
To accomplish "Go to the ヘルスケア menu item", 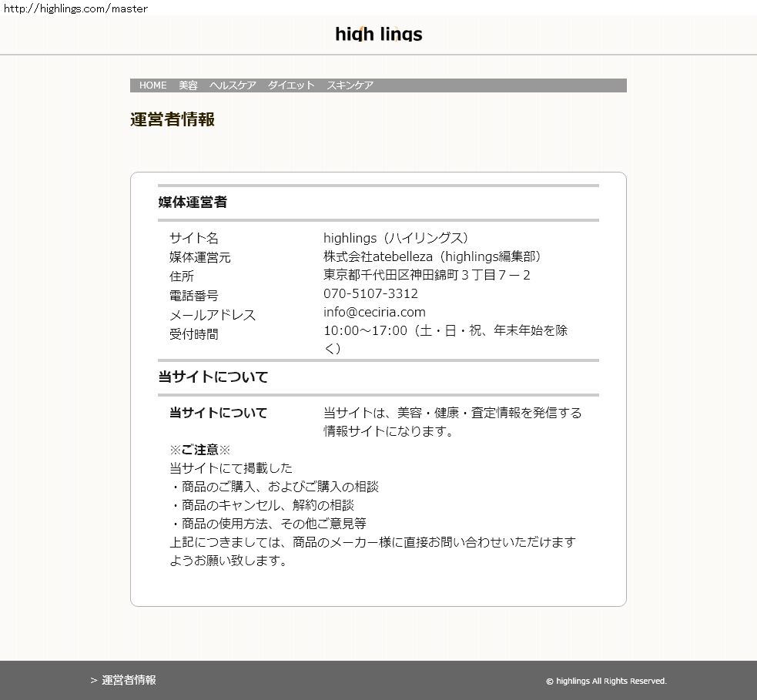I will tap(233, 85).
